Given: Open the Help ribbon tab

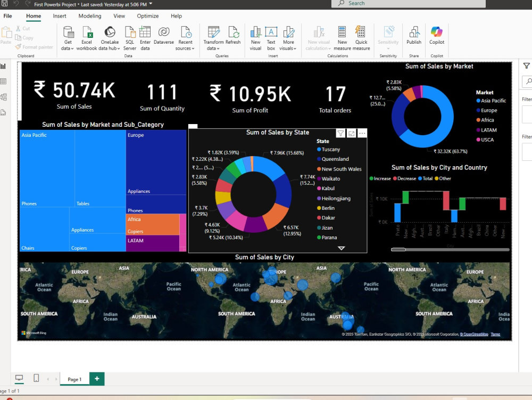Looking at the screenshot, I should pos(176,16).
